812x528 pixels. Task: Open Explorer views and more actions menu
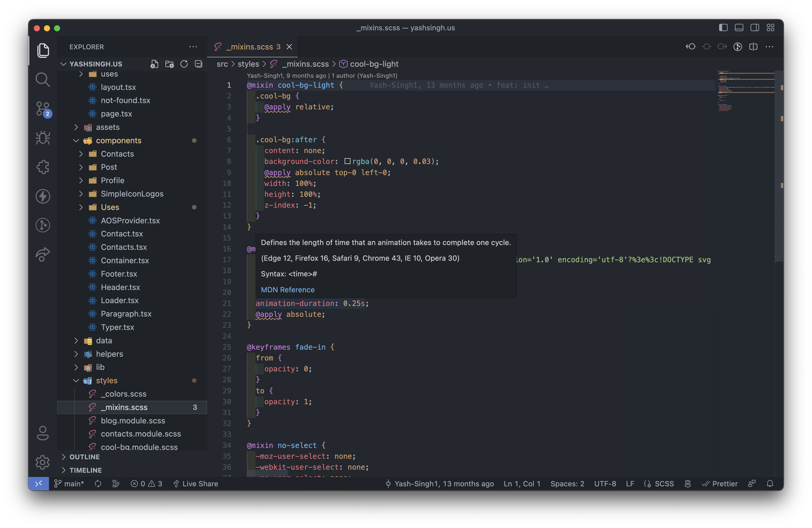(x=193, y=47)
